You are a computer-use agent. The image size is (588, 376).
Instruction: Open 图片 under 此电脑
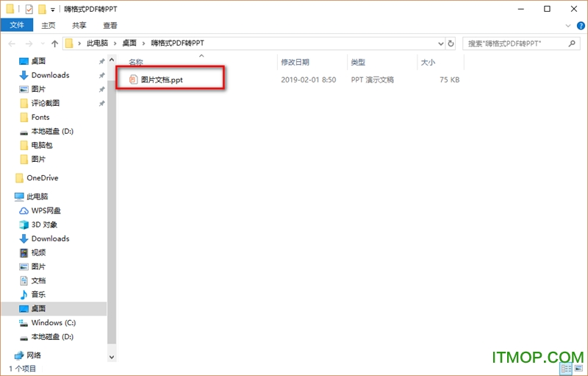tap(38, 266)
